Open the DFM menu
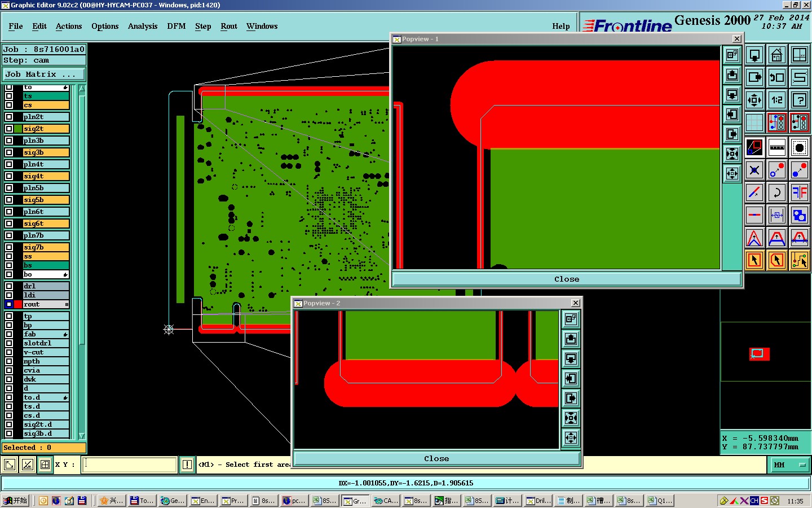The image size is (812, 508). point(176,26)
